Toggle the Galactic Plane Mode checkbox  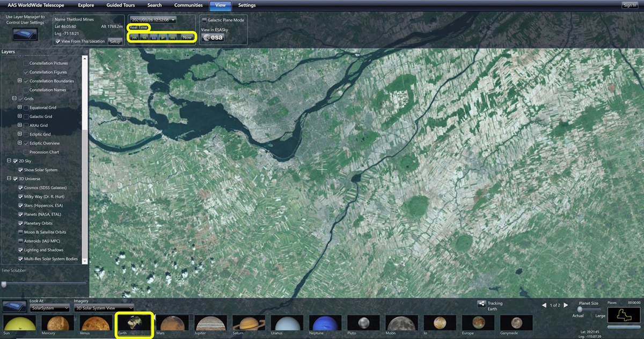pos(204,20)
